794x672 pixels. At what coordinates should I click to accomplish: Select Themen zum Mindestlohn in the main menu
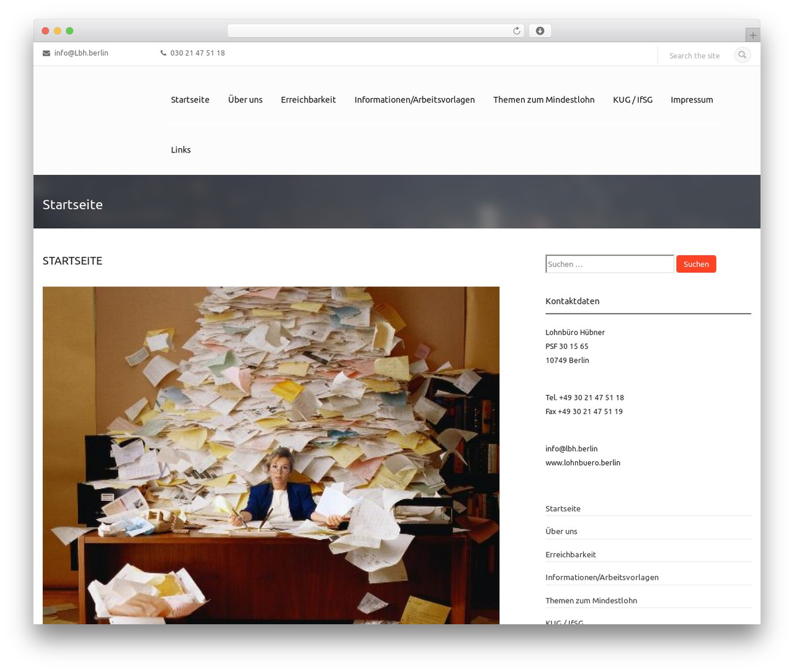[544, 100]
